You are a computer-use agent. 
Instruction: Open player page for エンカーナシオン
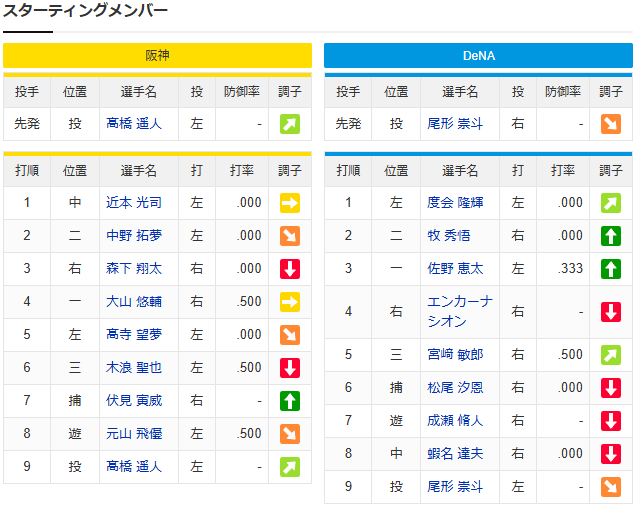coord(460,311)
